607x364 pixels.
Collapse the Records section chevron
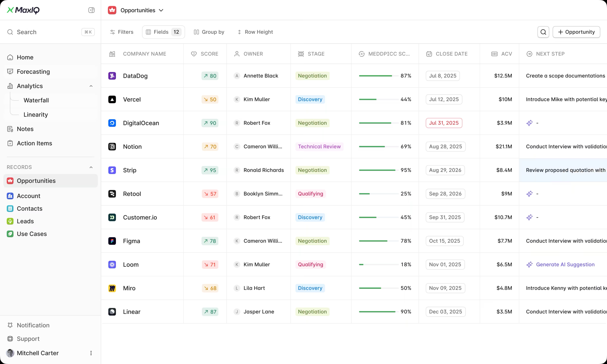(x=91, y=167)
